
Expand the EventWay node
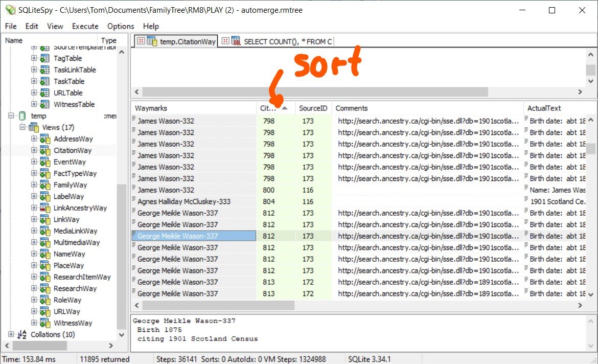(34, 162)
